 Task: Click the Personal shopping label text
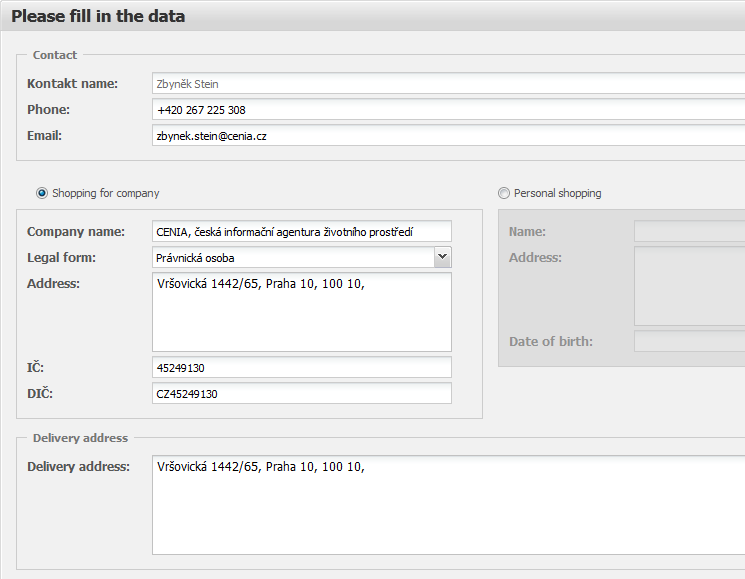pos(557,193)
